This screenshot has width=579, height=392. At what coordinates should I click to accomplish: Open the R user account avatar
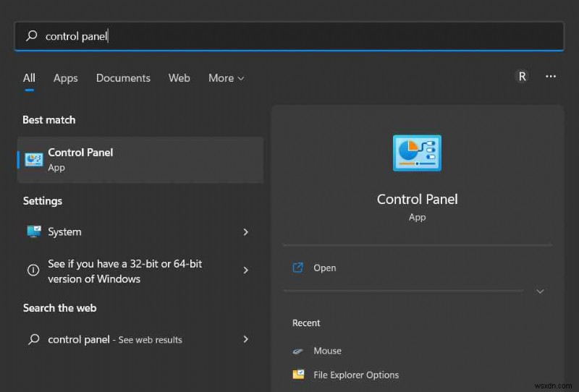pyautogui.click(x=522, y=77)
